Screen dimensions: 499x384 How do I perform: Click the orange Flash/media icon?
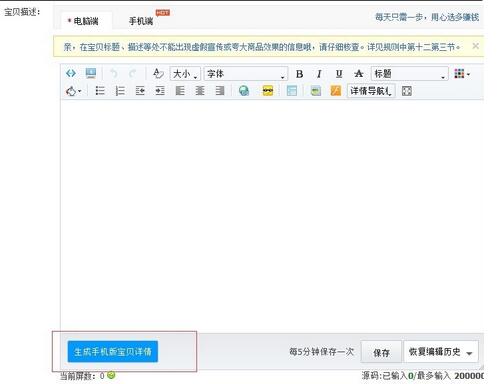point(336,91)
